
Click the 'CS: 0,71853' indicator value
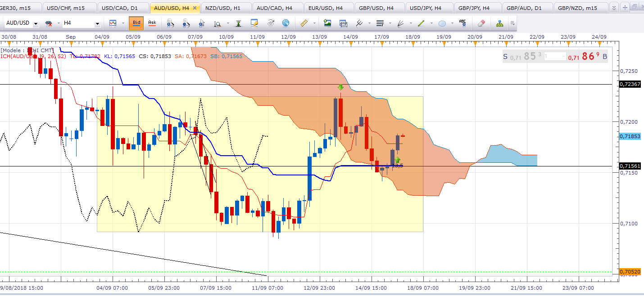pyautogui.click(x=155, y=56)
